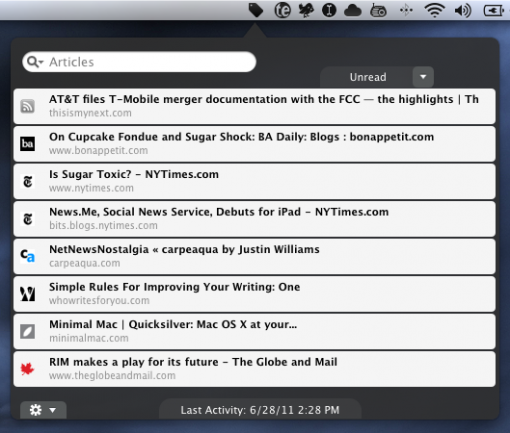Viewport: 510px width, 433px height.
Task: Open the TextExpander menu bar icon
Action: (282, 10)
